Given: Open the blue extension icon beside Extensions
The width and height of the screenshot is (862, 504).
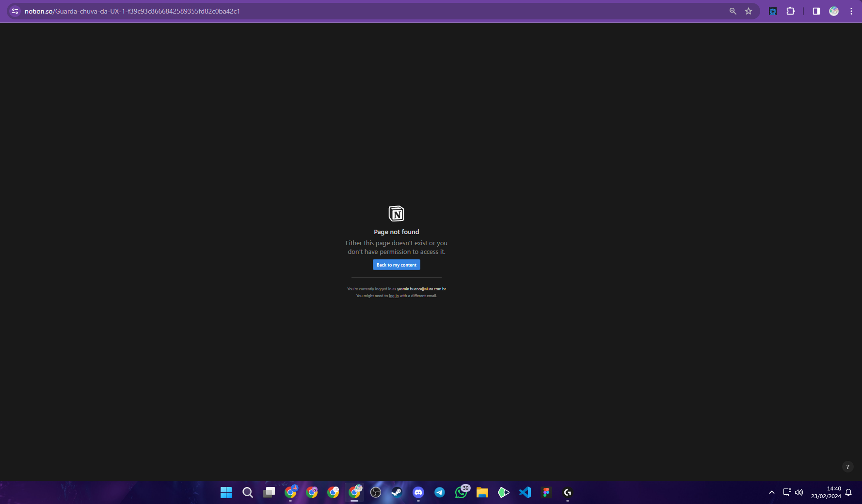Looking at the screenshot, I should [x=773, y=11].
